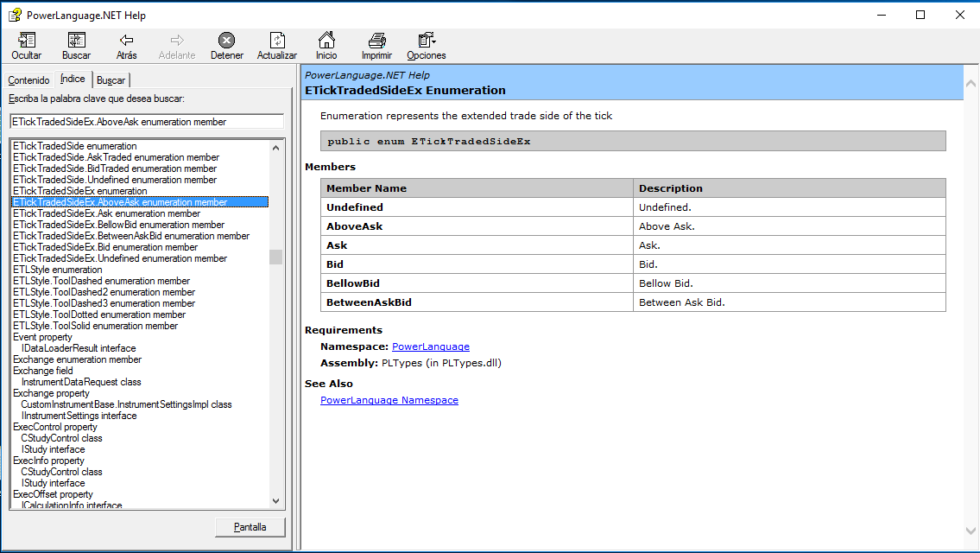Select ETLStyle.ToolDotted enumeration member
This screenshot has width=980, height=553.
click(x=99, y=315)
